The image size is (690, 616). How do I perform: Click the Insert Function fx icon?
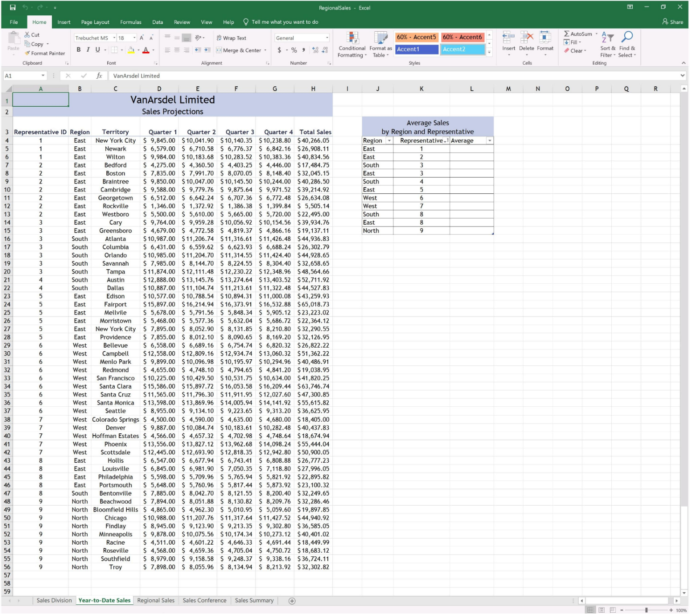click(99, 75)
